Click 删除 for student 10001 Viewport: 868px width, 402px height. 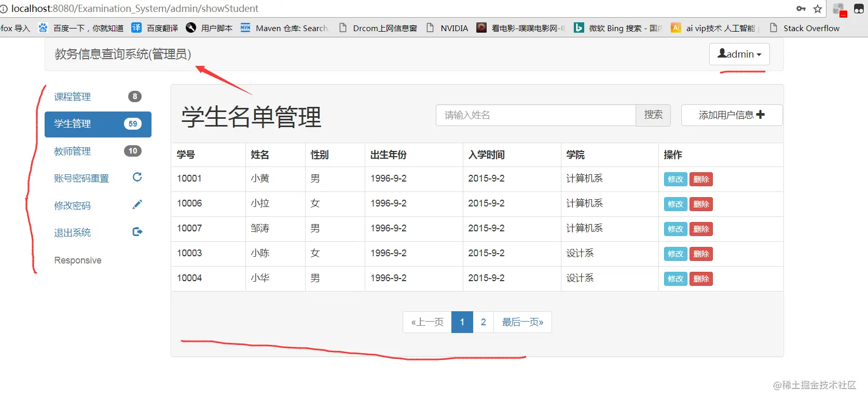click(701, 179)
